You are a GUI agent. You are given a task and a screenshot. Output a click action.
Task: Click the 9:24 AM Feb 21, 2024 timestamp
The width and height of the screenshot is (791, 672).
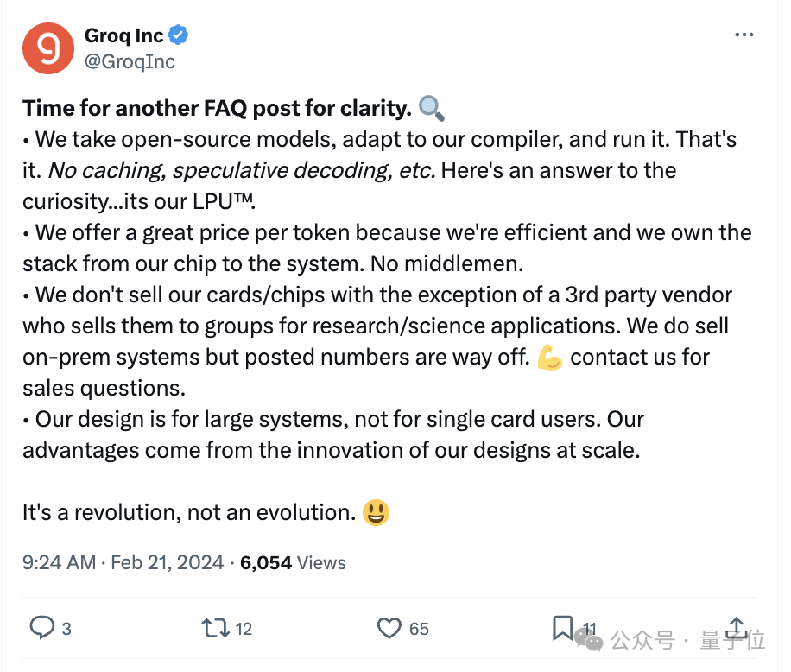(123, 562)
